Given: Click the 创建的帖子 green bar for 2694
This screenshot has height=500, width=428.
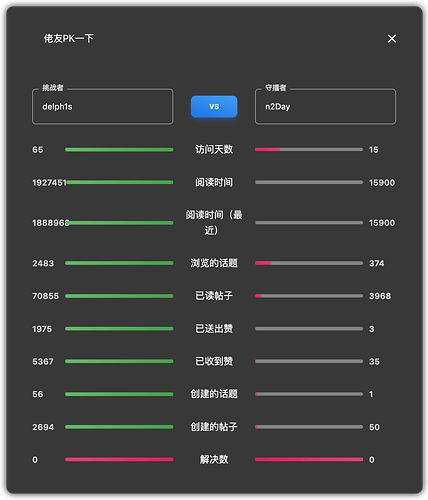Looking at the screenshot, I should click(119, 427).
